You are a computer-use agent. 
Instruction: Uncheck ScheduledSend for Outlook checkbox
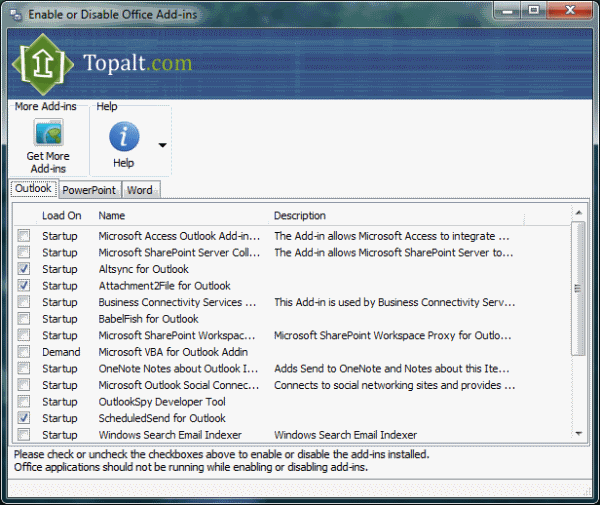point(24,418)
